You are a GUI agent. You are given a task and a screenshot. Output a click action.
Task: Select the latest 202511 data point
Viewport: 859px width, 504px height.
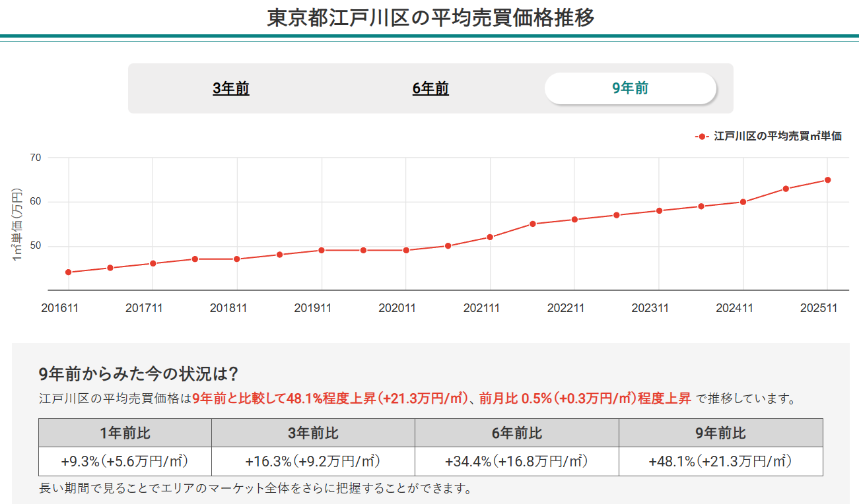tap(827, 179)
